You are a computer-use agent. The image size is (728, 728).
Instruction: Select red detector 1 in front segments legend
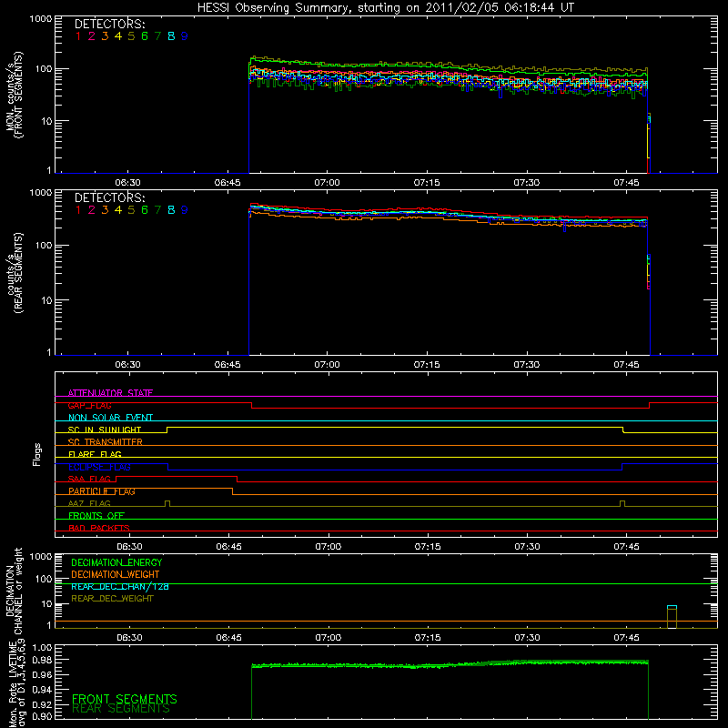78,36
